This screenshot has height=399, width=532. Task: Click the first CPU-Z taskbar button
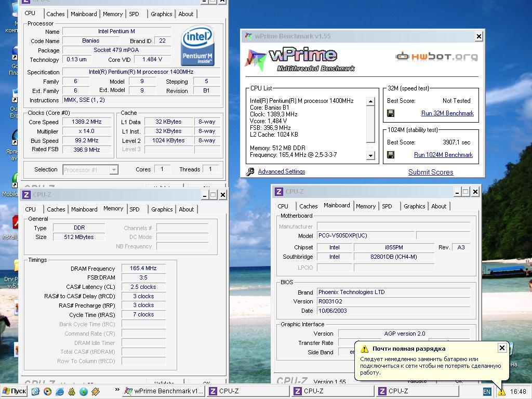coord(249,392)
